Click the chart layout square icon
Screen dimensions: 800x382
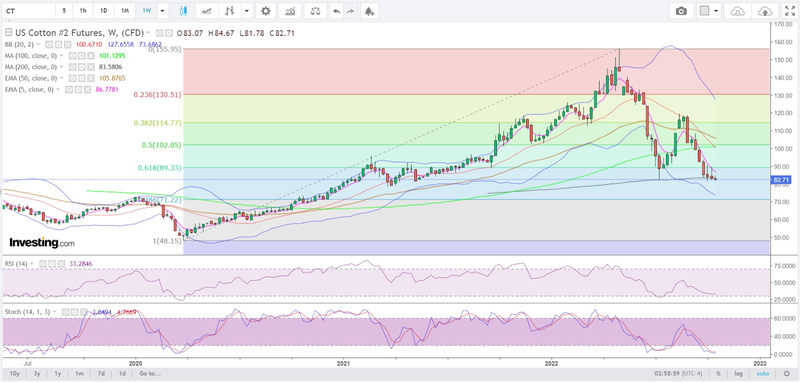pos(704,10)
